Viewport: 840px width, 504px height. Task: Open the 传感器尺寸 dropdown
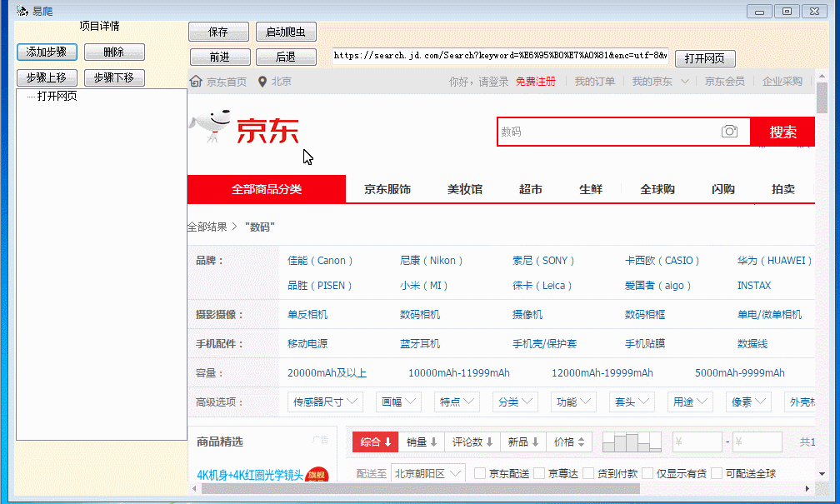pos(325,402)
